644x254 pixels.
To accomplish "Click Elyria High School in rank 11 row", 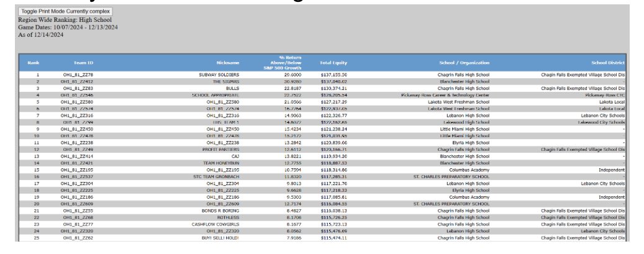I will pyautogui.click(x=471, y=143).
